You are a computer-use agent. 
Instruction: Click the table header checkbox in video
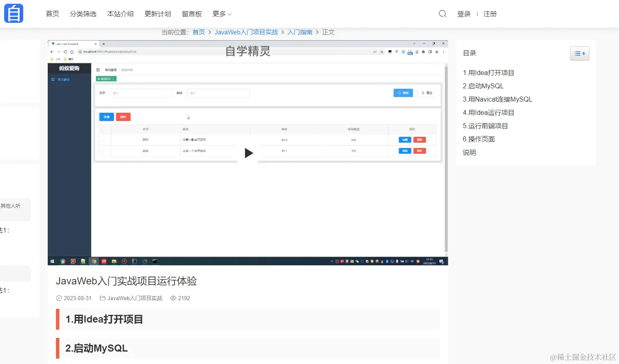[103, 129]
